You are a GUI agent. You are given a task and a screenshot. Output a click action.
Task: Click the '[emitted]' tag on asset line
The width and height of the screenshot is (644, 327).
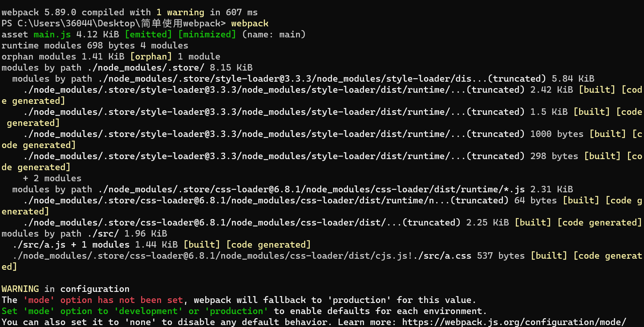click(x=148, y=34)
